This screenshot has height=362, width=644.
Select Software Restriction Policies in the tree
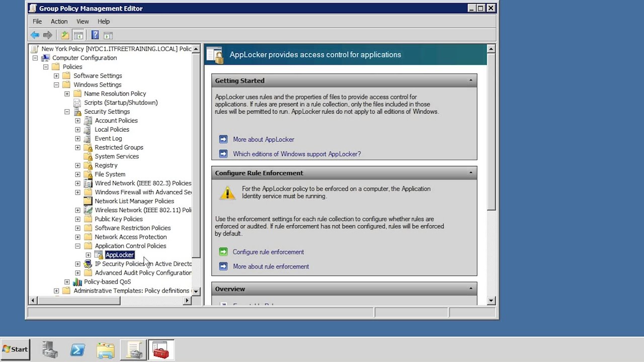[x=133, y=228]
